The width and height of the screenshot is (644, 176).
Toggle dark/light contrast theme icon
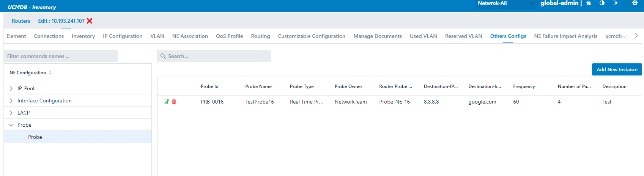(602, 3)
